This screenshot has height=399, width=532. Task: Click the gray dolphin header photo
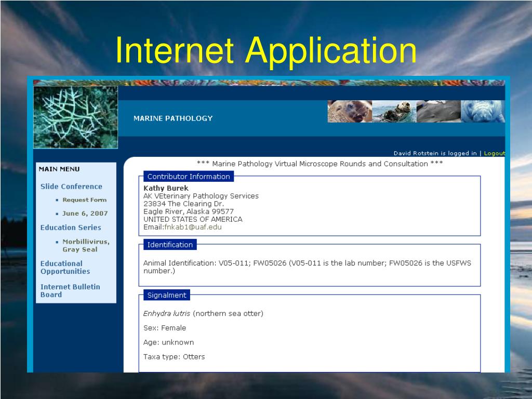tap(438, 111)
